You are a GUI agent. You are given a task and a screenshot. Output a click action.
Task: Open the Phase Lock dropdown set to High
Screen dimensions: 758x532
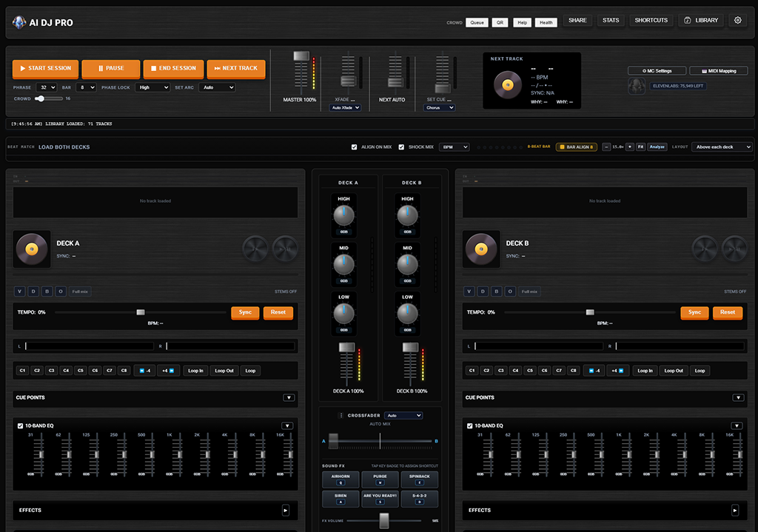coord(152,87)
